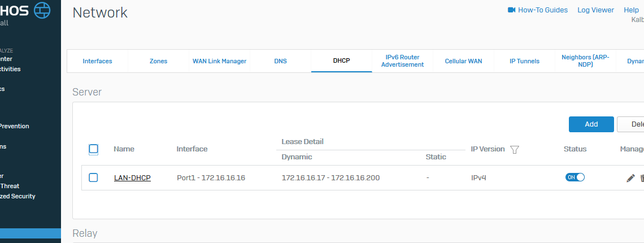Viewport: 644px width, 243px height.
Task: Click the Interface value Port1 - 172.16.16.16
Action: coord(211,178)
